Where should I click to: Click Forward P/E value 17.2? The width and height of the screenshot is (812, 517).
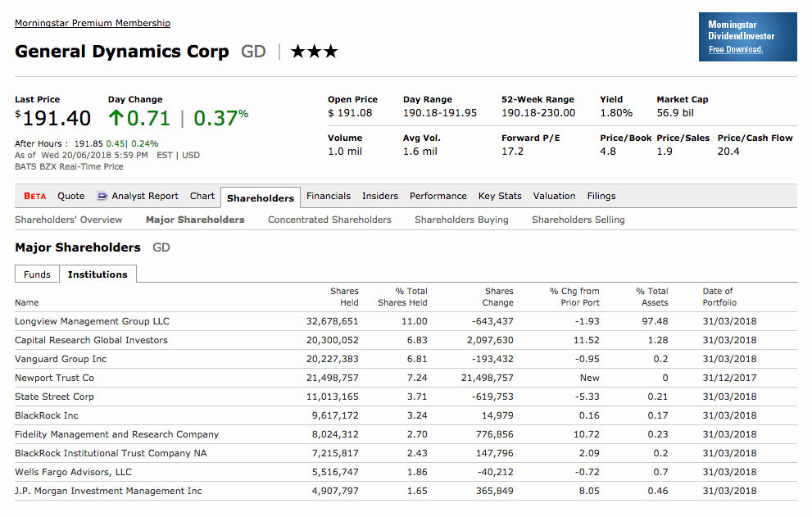click(x=512, y=152)
